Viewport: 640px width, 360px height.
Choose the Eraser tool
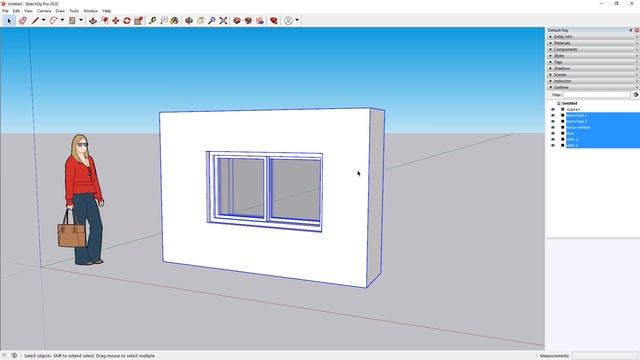coord(23,20)
